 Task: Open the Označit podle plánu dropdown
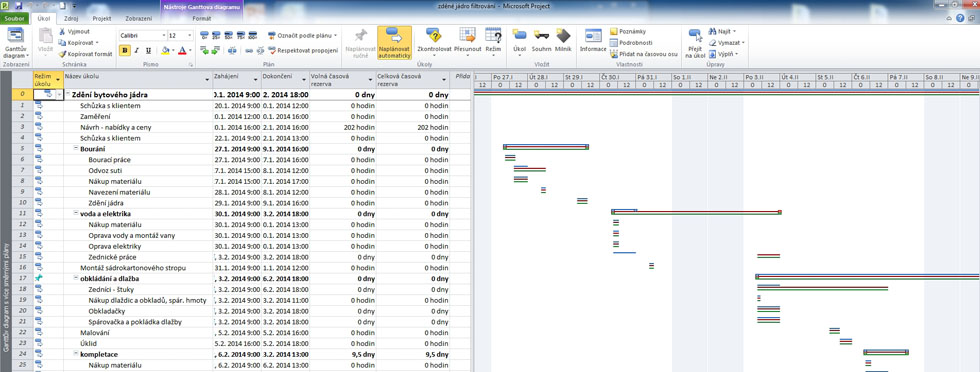tap(303, 36)
